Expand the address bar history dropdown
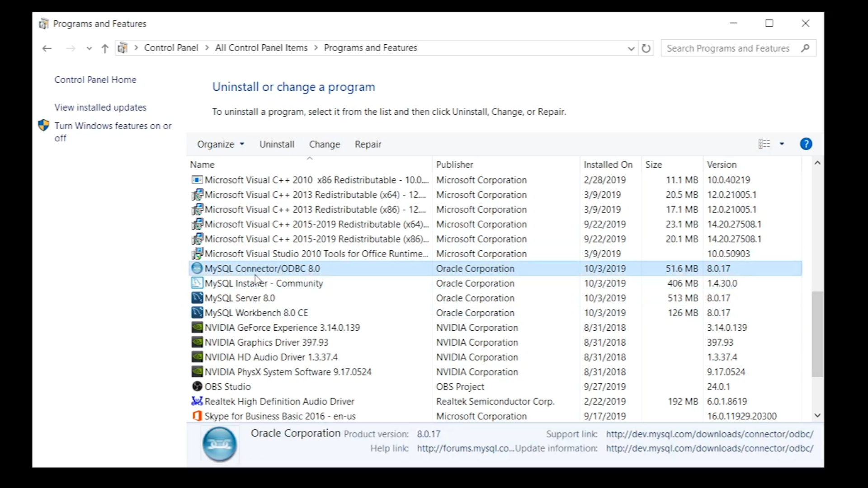 coord(631,48)
